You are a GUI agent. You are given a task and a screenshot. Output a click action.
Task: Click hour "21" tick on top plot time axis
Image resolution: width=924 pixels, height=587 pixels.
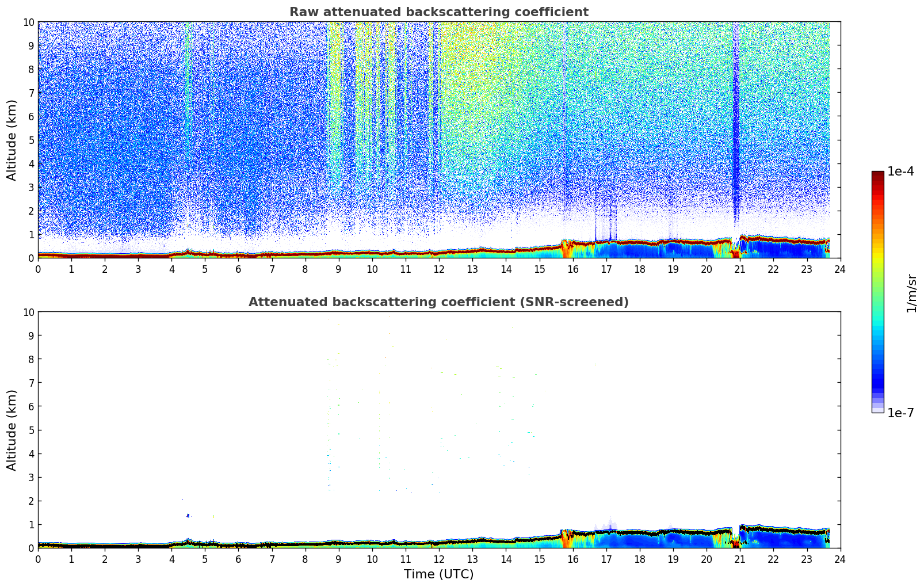coord(740,269)
